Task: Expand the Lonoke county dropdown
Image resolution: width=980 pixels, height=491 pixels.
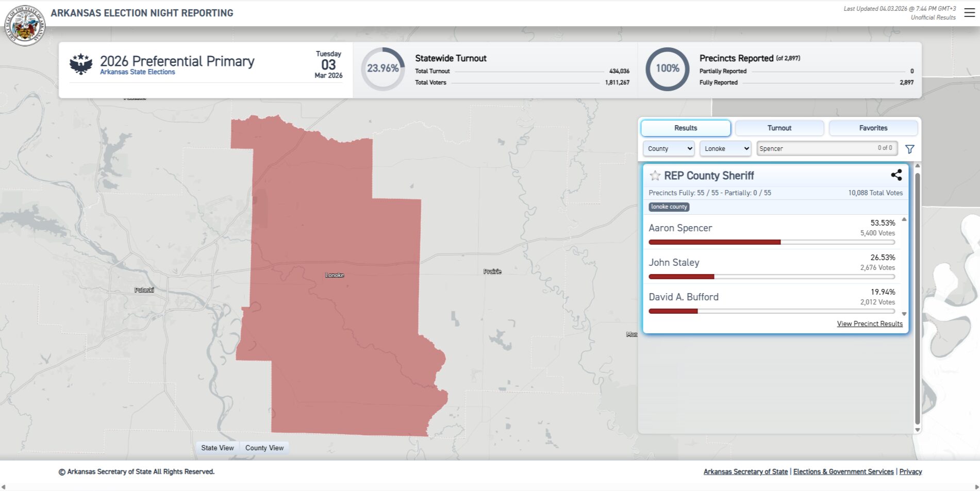Action: (725, 148)
